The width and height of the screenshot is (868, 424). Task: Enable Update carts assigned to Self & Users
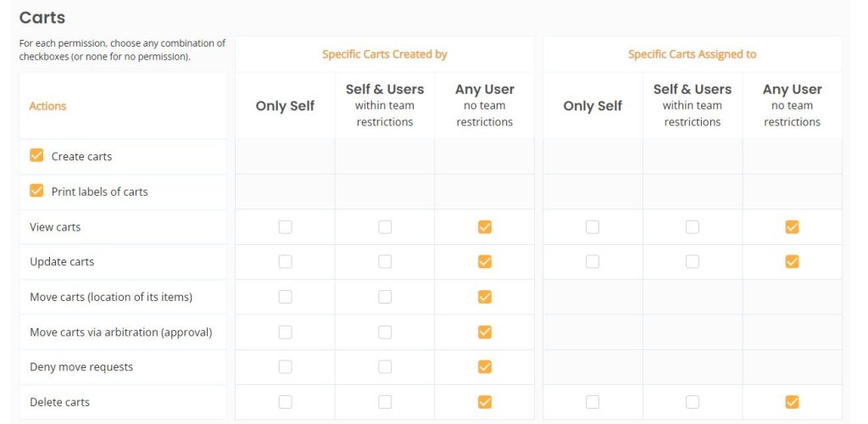click(692, 262)
